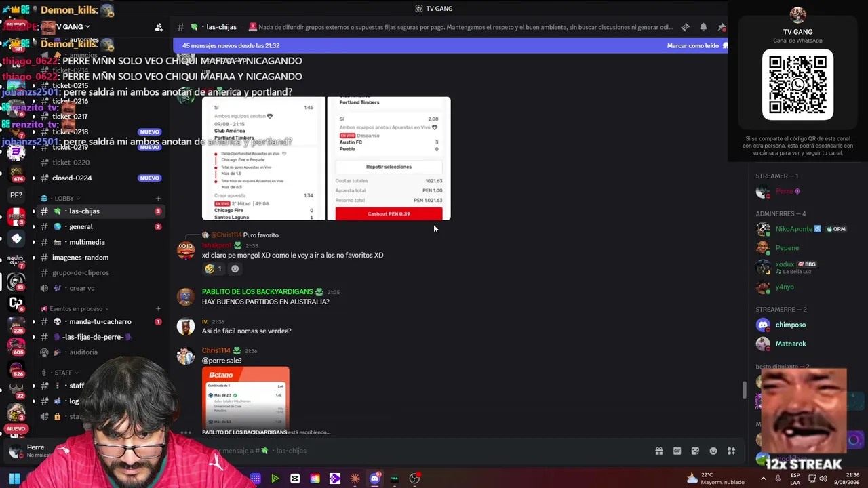This screenshot has height=488, width=868.
Task: Open the invite people icon beside TV GANG
Action: pyautogui.click(x=159, y=27)
